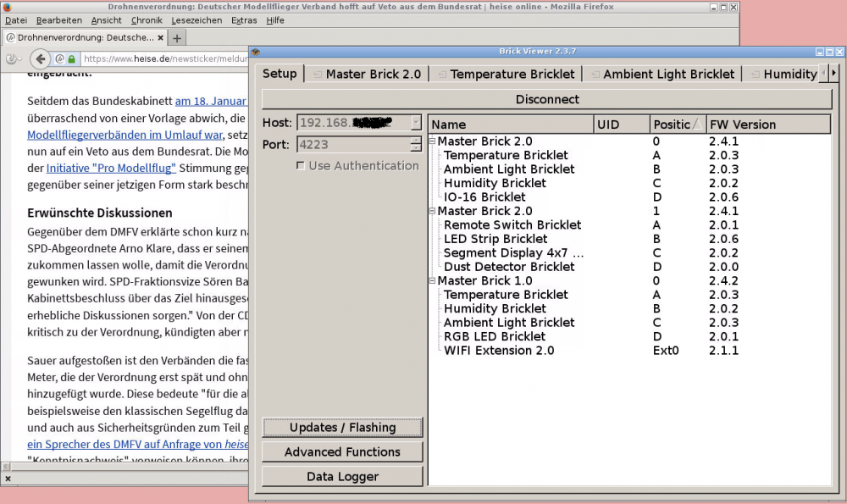Select RGB LED Bricklet row
Screen dimensions: 847x504
click(x=630, y=336)
